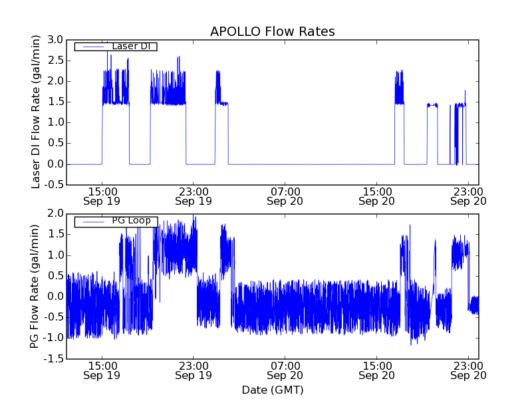
Task: Click the -1.0 tick on PG chart
Action: (53, 338)
